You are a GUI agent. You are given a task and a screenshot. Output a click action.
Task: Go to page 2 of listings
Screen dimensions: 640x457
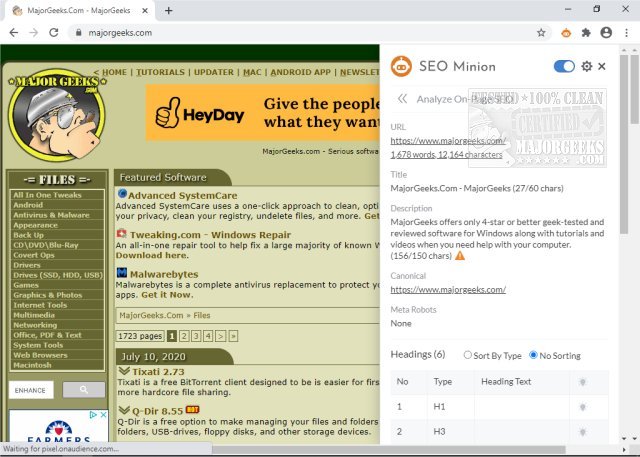pyautogui.click(x=184, y=336)
